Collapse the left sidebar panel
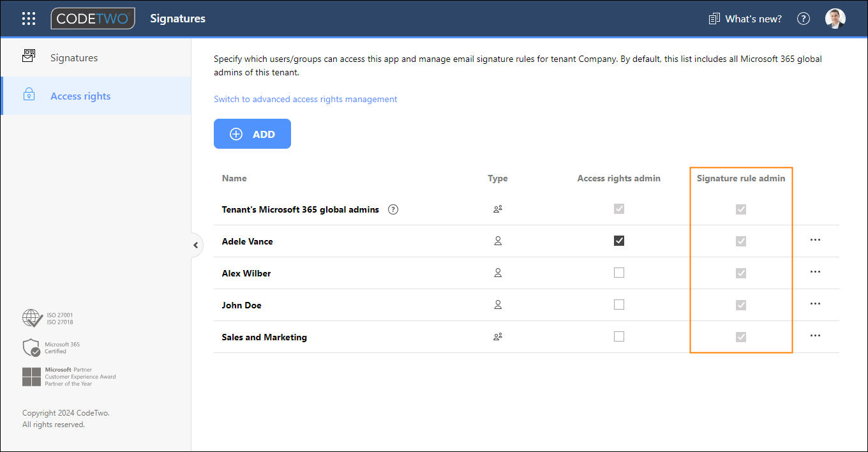Screen dimensions: 868x452 (197, 245)
